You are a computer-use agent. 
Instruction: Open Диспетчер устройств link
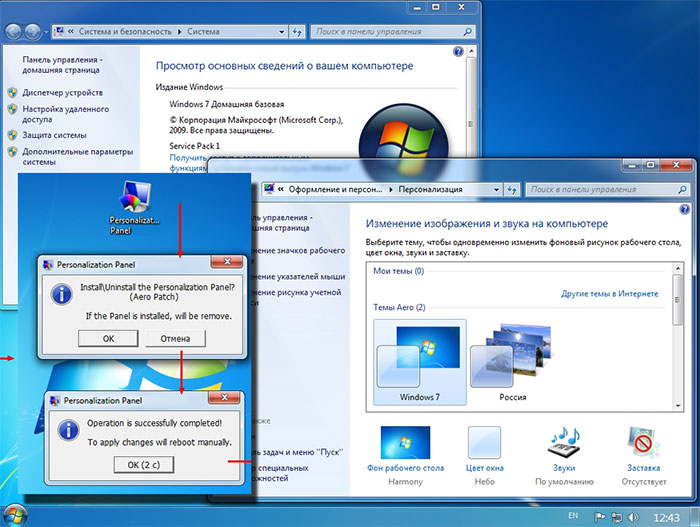coord(62,93)
